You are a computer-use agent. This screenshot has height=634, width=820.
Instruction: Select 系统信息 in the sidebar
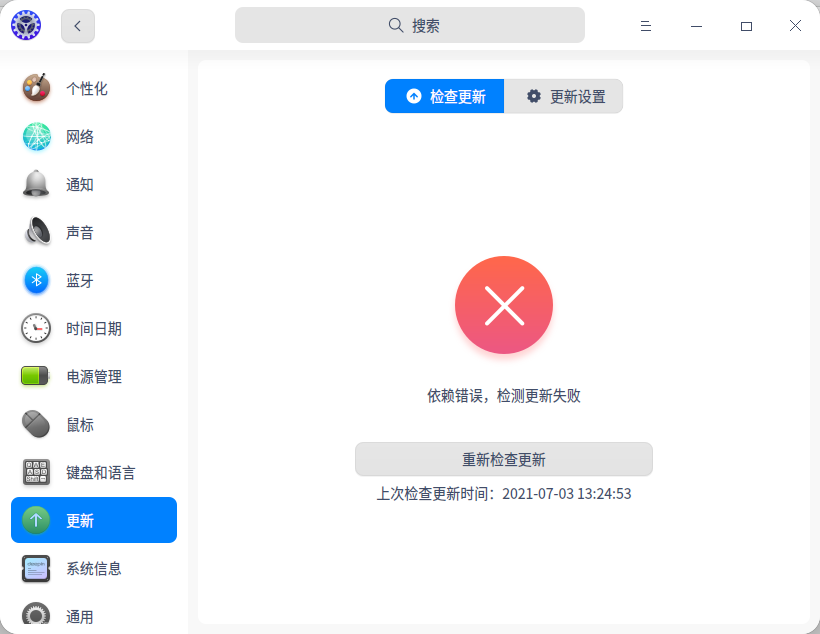94,569
